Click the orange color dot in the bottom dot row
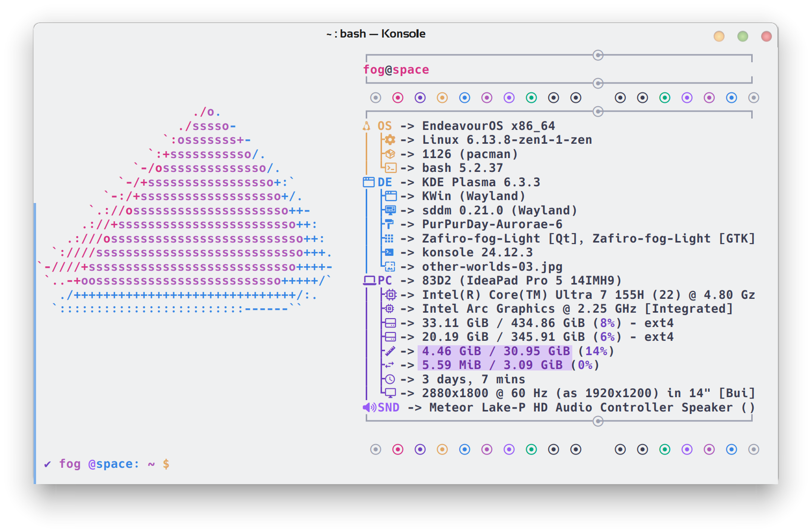This screenshot has height=532, width=811. pos(442,450)
